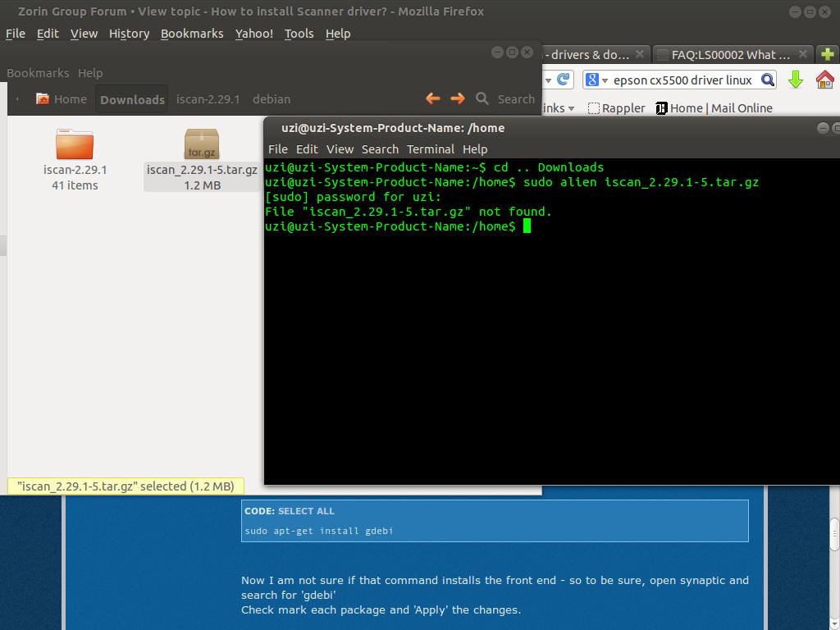This screenshot has height=630, width=840.
Task: Navigate to Home in the path bar
Action: pos(62,99)
